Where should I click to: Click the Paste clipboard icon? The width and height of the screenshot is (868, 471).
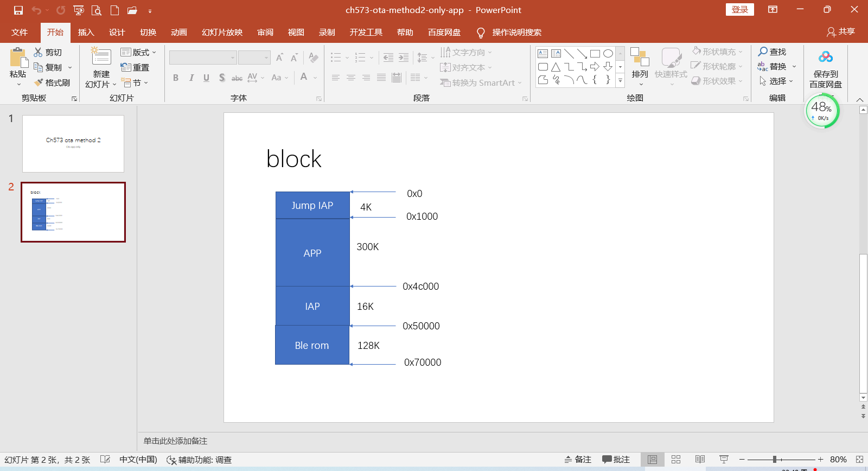coord(18,58)
